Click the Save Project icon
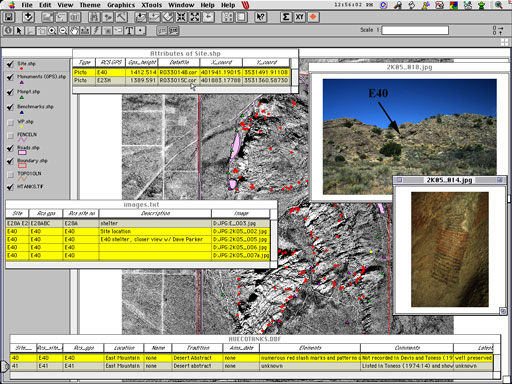Viewport: 512px width, 384px height. pyautogui.click(x=8, y=17)
